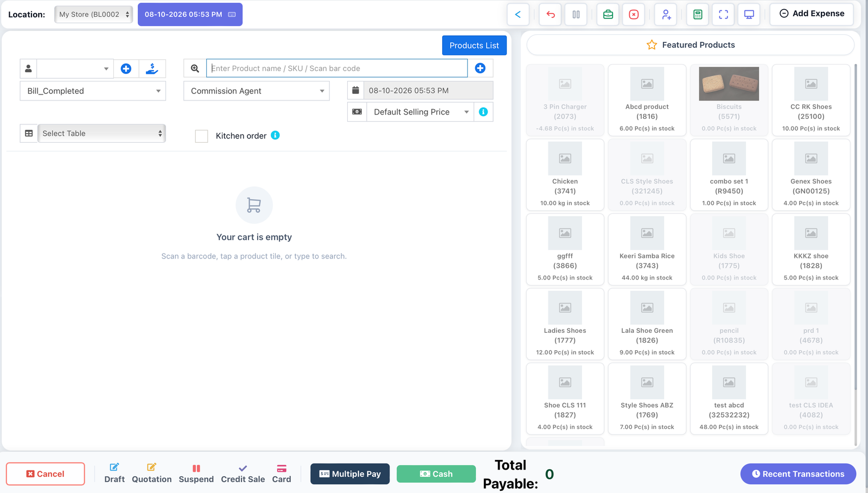
Task: Click the product name / SKU search field
Action: tap(337, 68)
